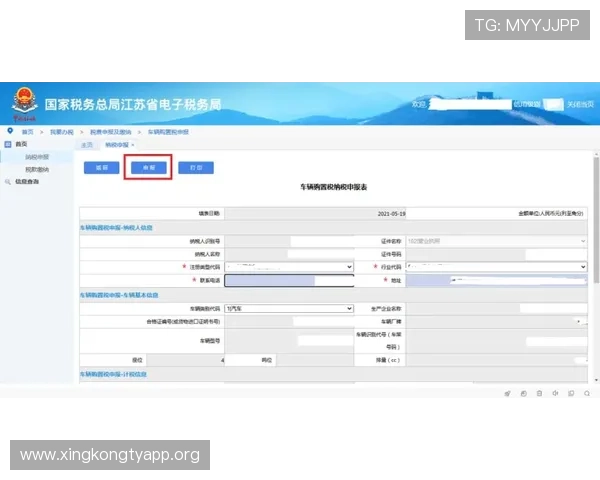
Task: Click the 生产企业名称 field
Action: coord(496,309)
